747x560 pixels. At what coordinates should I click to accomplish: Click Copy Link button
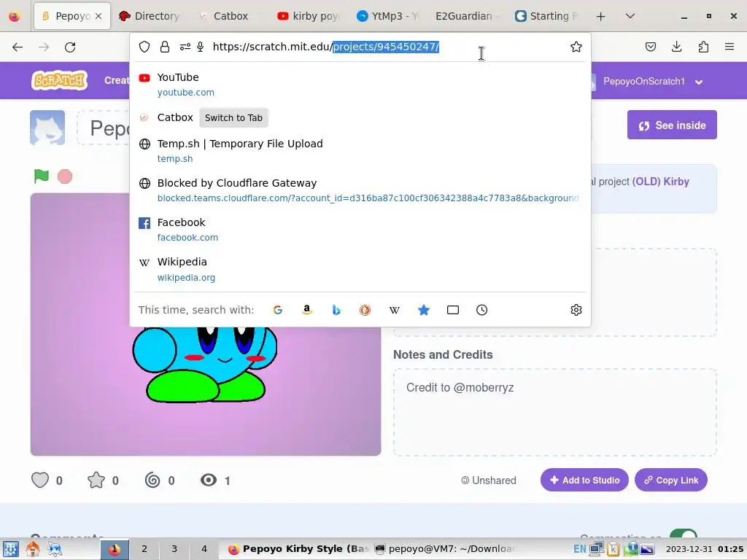pyautogui.click(x=671, y=480)
